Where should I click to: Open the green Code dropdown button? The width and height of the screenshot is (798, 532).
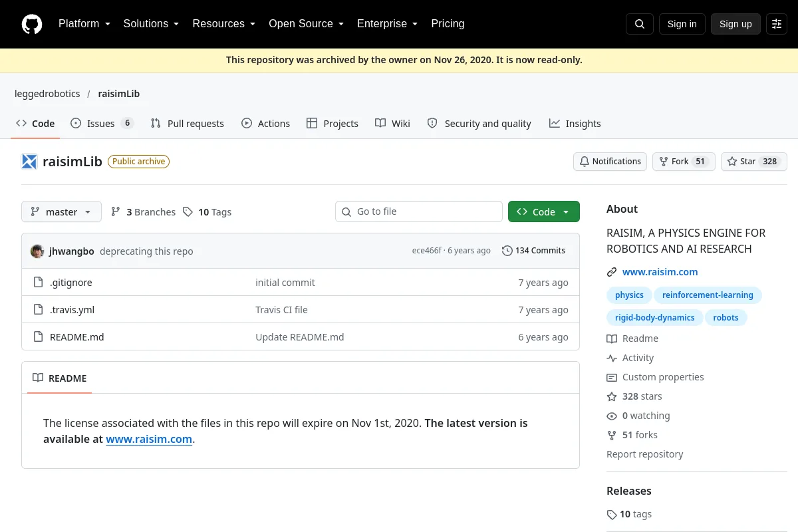click(544, 211)
